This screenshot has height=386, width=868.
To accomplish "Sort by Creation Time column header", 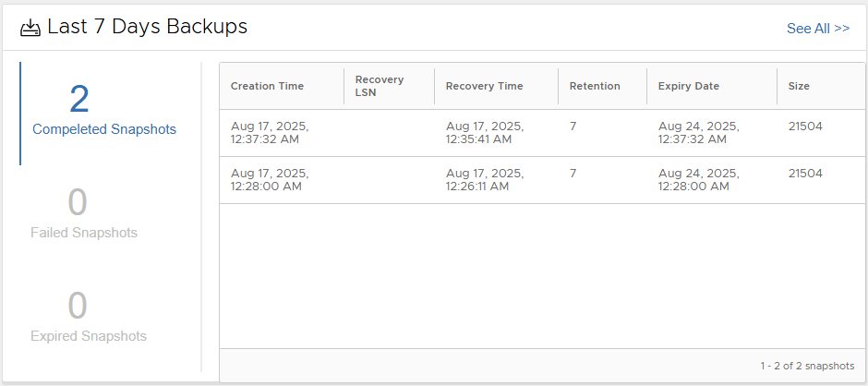I will coord(267,86).
